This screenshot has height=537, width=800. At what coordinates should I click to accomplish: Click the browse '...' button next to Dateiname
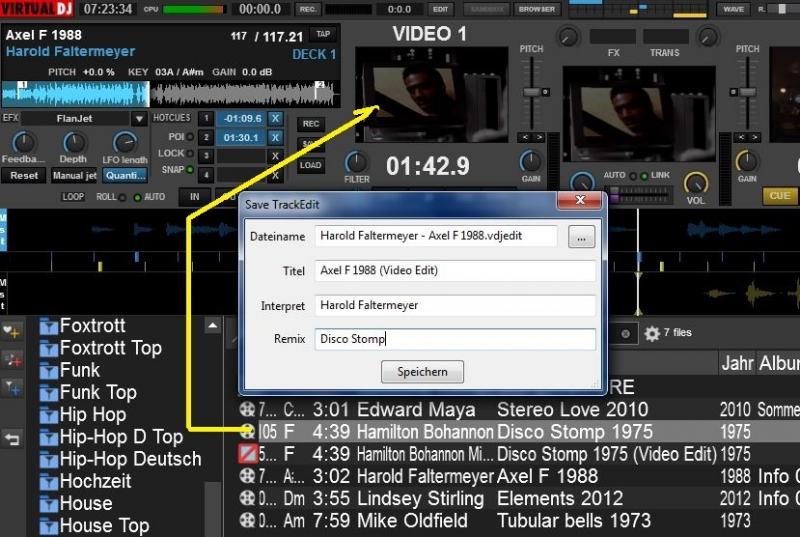tap(582, 237)
